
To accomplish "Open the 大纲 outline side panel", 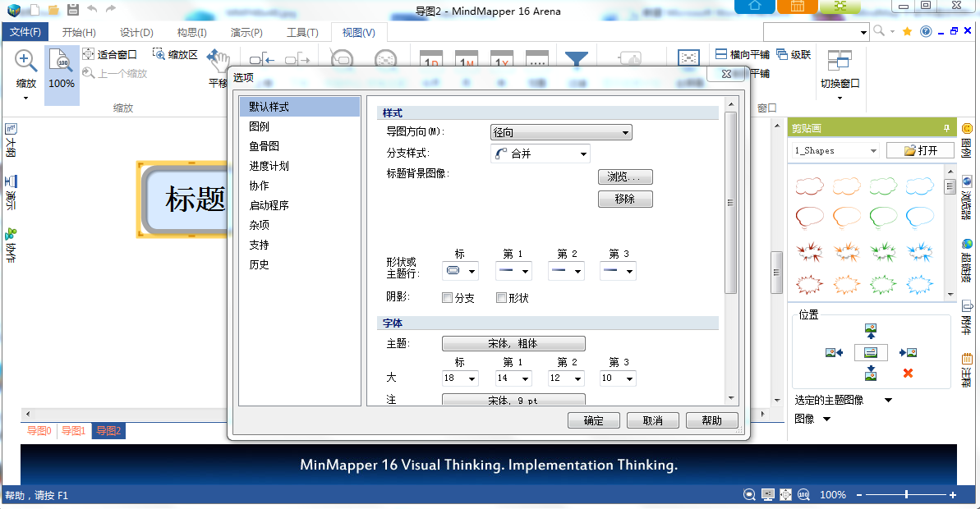I will click(11, 140).
